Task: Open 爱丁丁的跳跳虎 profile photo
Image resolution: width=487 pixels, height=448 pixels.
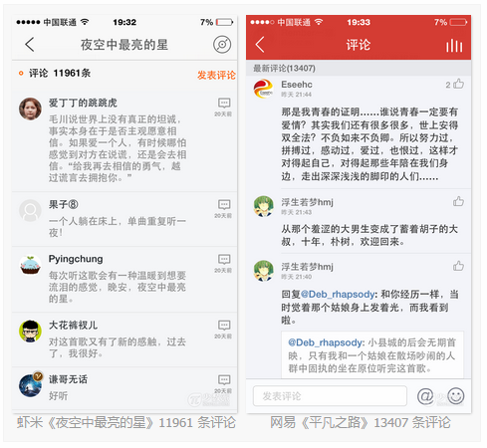Action: coord(30,109)
